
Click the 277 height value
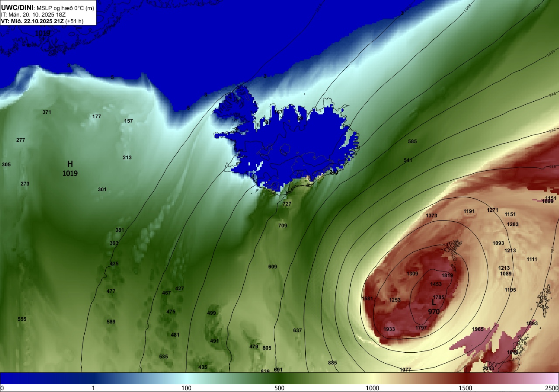click(x=21, y=140)
